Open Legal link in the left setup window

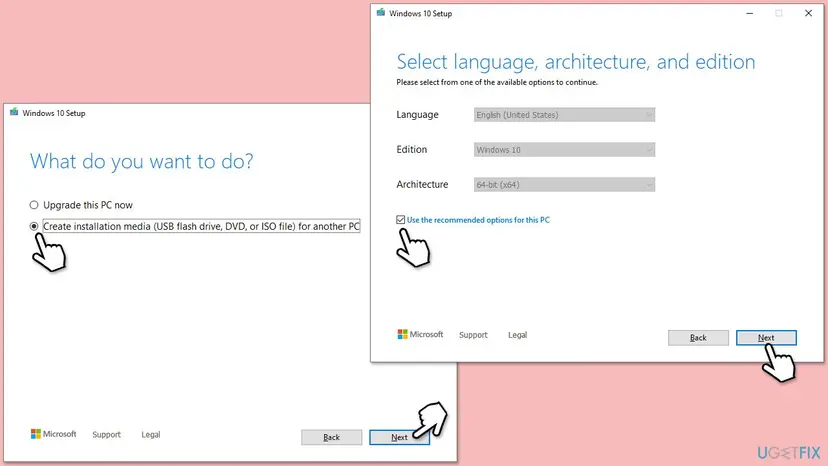coord(150,434)
